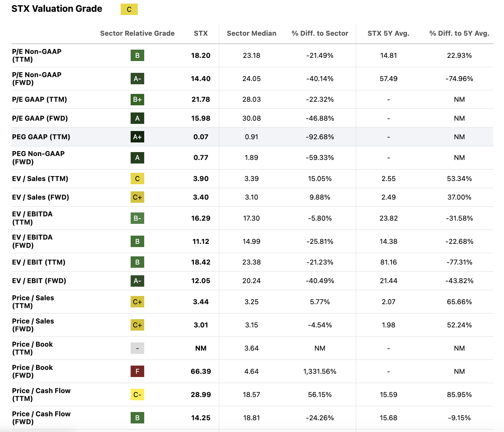Select the B- badge on EV / EBITDA (TTM)
Image resolution: width=504 pixels, height=432 pixels.
[x=137, y=218]
